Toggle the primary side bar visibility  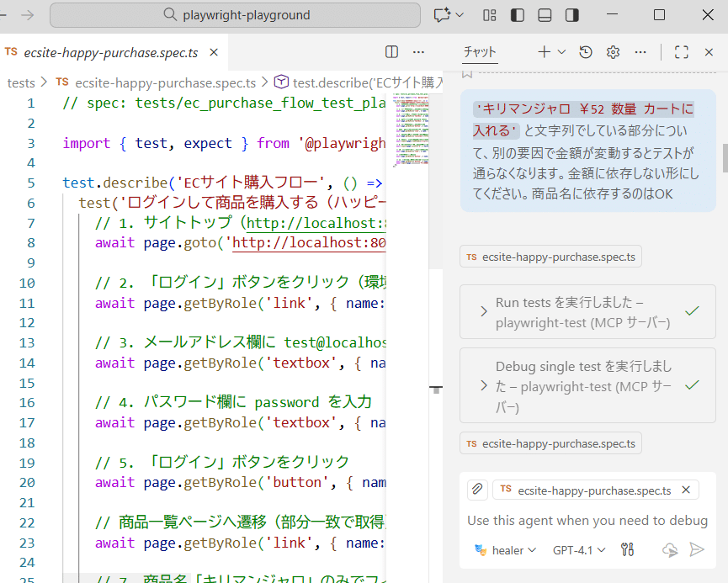point(518,15)
